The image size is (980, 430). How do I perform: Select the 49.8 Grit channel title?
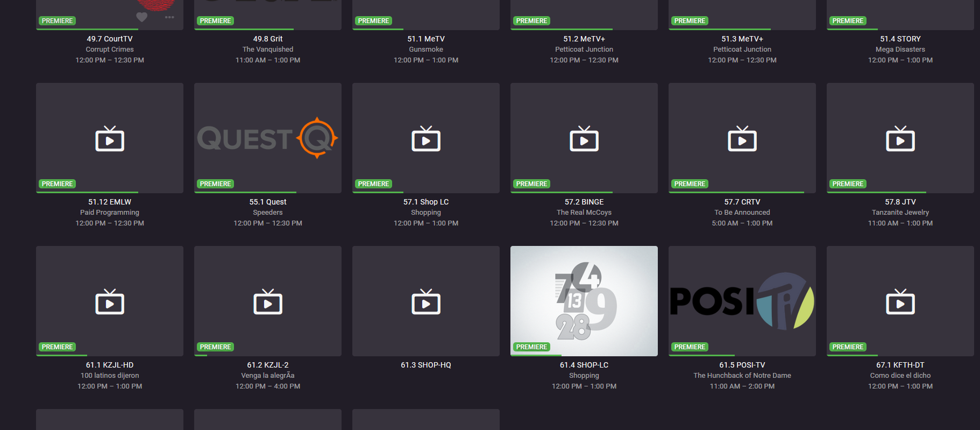(268, 39)
